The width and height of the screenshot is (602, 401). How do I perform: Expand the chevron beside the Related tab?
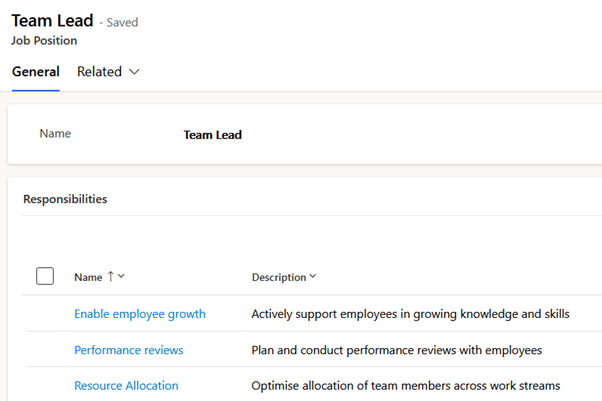[135, 72]
